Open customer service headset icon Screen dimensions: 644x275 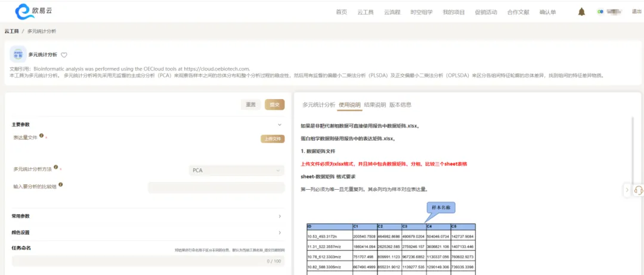pos(639,190)
